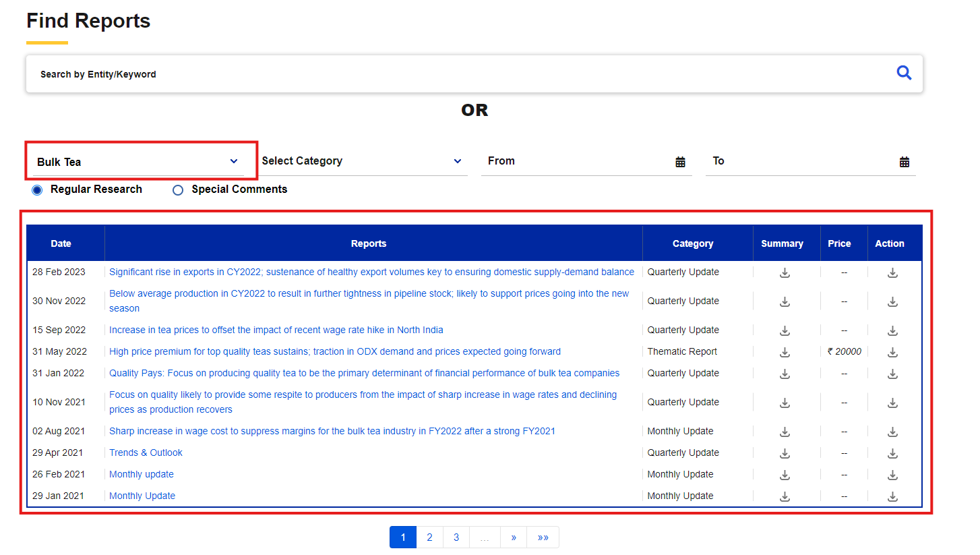This screenshot has width=980, height=555.
Task: Open the To date calendar icon
Action: point(904,162)
